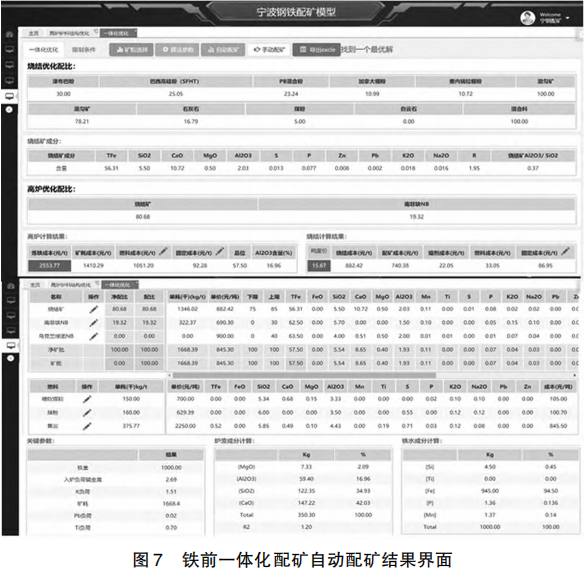The height and width of the screenshot is (577, 585).
Task: Click the 2250.00 price in the fuel table
Action: click(x=185, y=426)
